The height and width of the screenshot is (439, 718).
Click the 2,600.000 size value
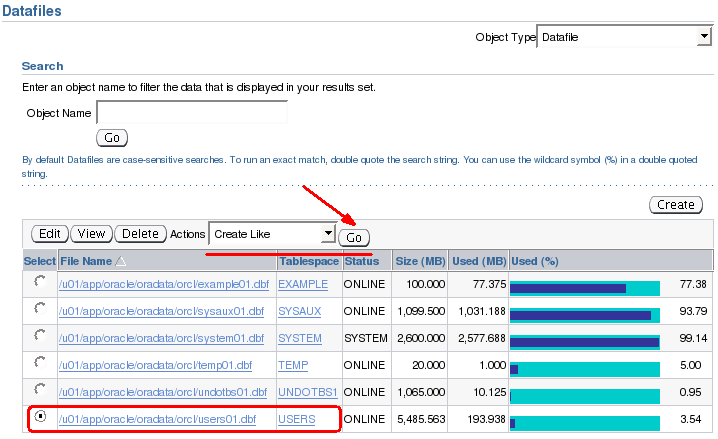pyautogui.click(x=421, y=338)
